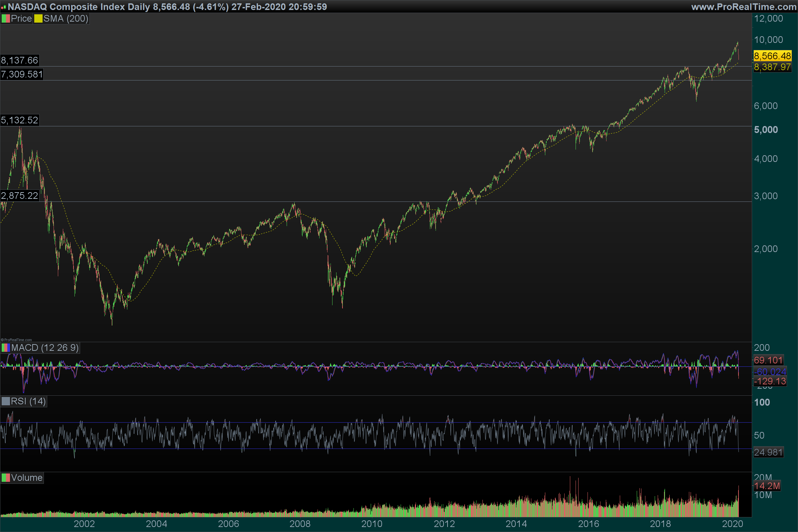Screen dimensions: 798x532
Task: Click the MACD value tag 69.101
Action: click(x=768, y=360)
